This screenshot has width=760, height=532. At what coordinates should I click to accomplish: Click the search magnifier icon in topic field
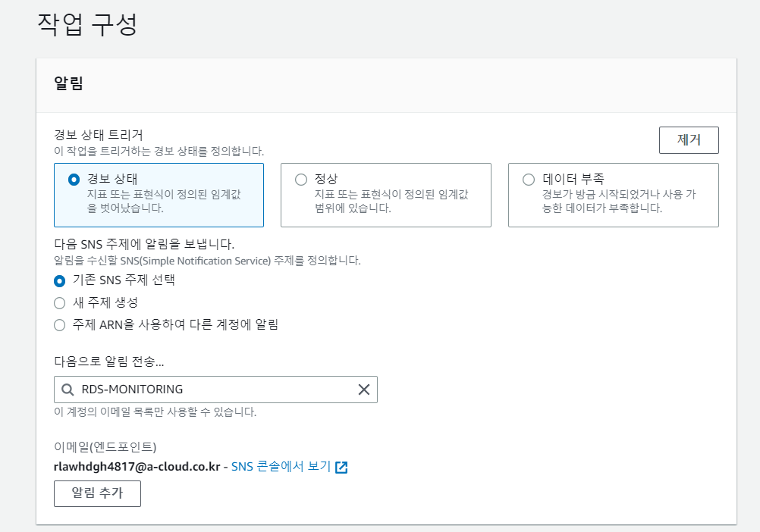pyautogui.click(x=68, y=390)
